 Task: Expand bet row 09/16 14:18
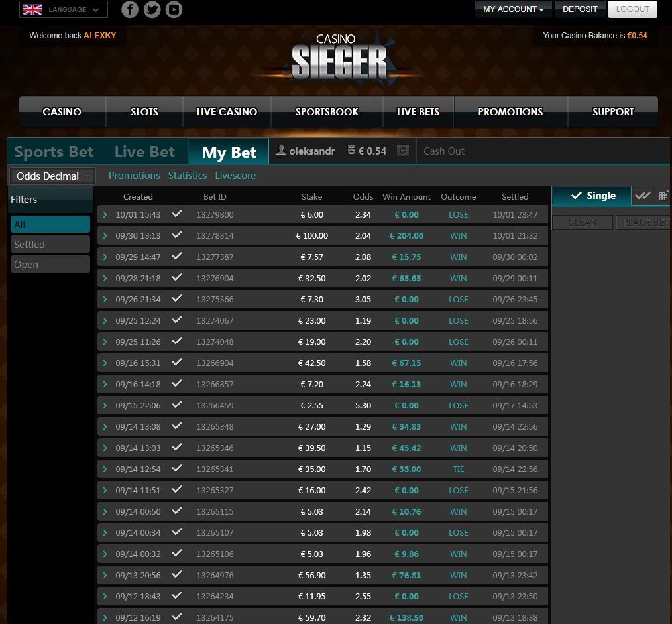pos(105,384)
